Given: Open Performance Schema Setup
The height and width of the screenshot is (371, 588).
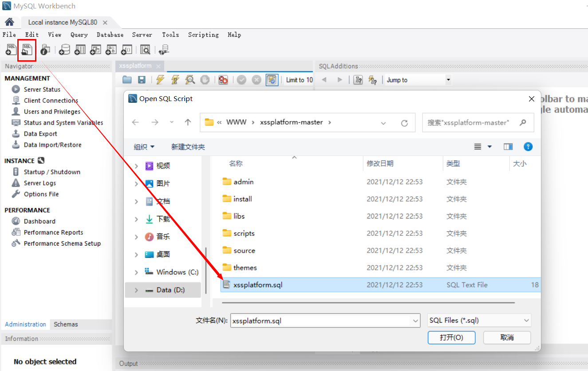Looking at the screenshot, I should tap(62, 243).
